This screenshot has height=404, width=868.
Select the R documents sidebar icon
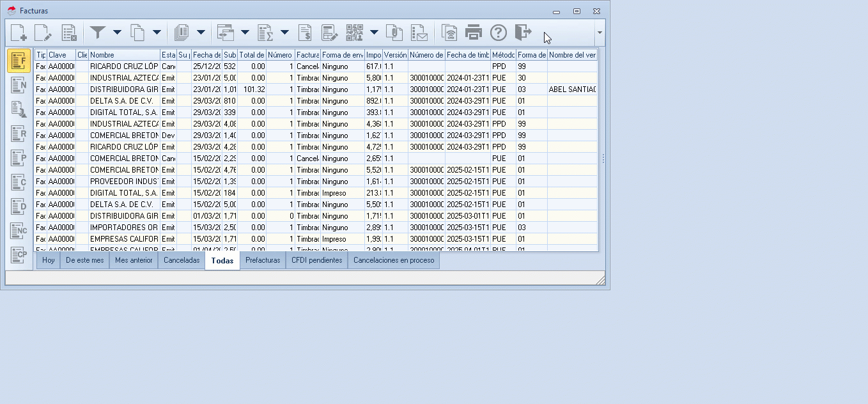tap(19, 134)
